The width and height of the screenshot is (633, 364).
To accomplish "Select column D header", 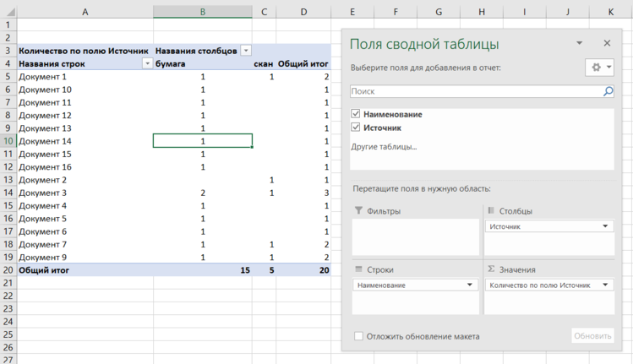I will coord(303,12).
